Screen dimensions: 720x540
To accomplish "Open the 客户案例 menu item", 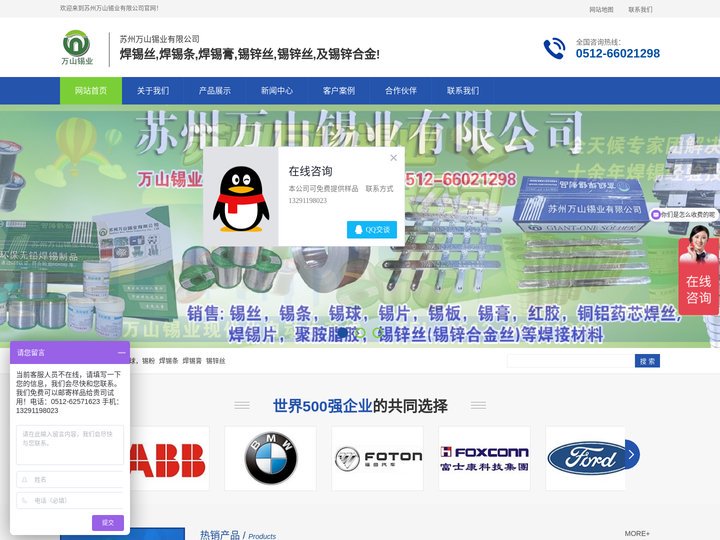I will point(339,91).
